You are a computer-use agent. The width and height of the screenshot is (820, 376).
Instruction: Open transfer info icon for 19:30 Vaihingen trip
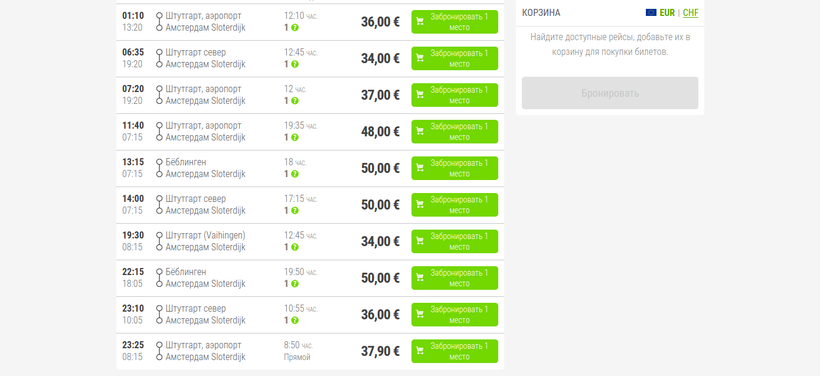(x=295, y=247)
